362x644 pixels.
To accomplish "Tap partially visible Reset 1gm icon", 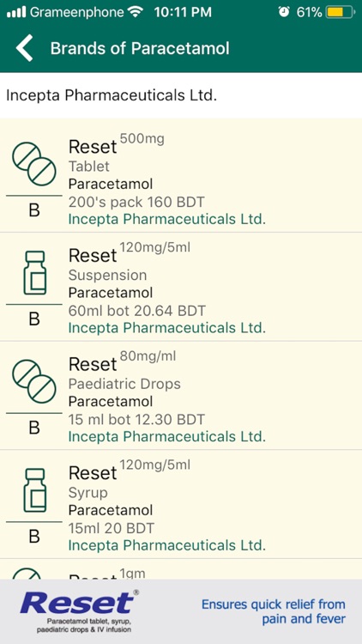I will click(x=27, y=574).
